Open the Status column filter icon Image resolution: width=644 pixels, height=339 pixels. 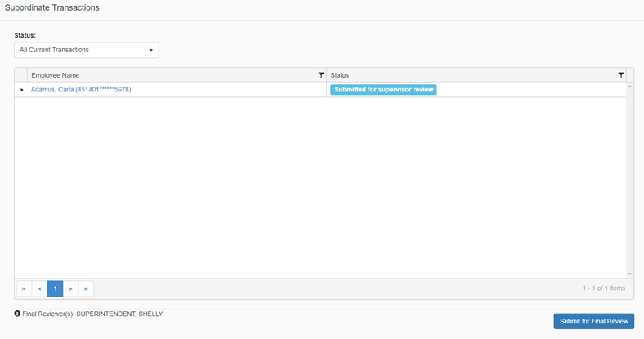621,75
